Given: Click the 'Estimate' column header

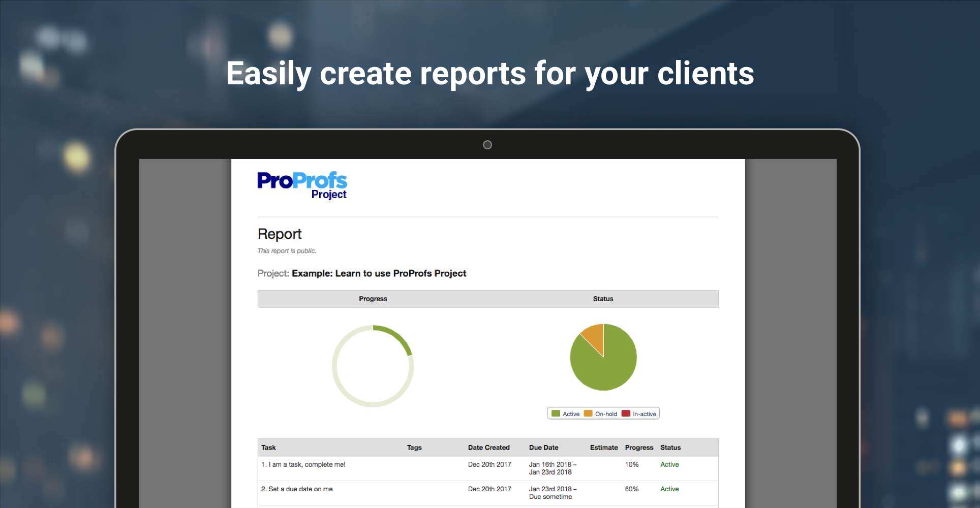Looking at the screenshot, I should click(x=604, y=448).
